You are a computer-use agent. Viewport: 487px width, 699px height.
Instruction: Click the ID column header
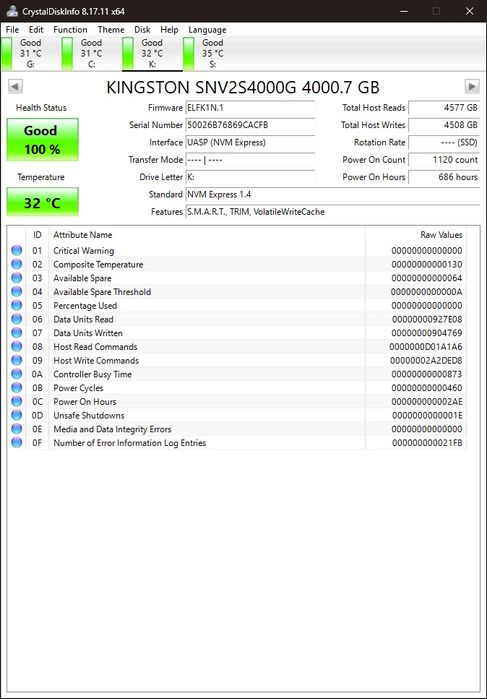[37, 234]
